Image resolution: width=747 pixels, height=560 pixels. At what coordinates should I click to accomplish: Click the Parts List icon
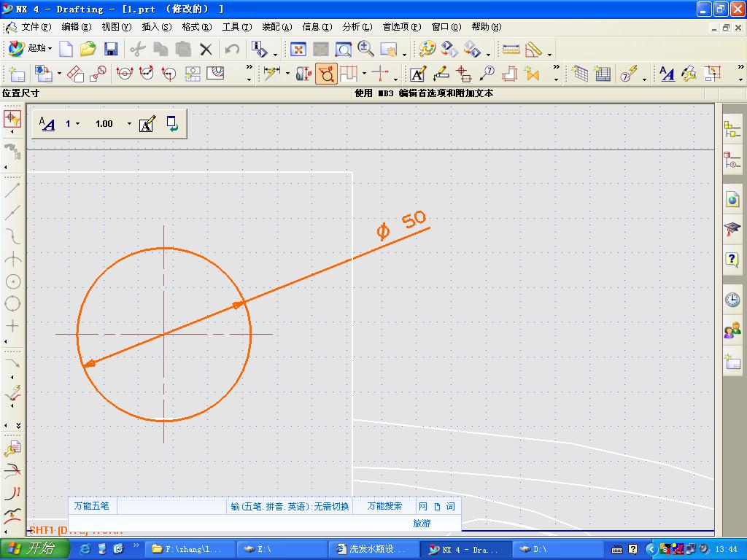(603, 74)
